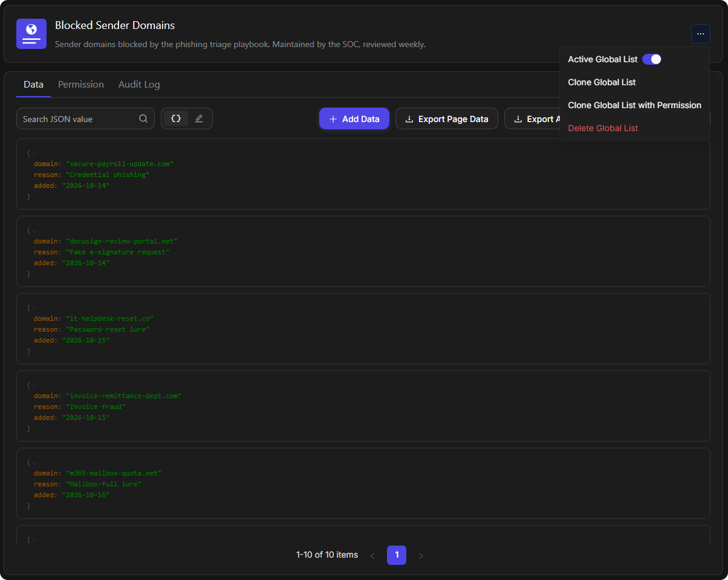Click the partially hidden Export All button

533,118
